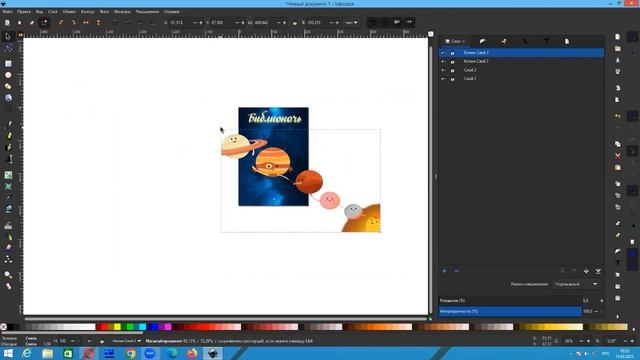Toggle width/height proportion lock
The height and width of the screenshot is (360, 640).
coord(295,23)
